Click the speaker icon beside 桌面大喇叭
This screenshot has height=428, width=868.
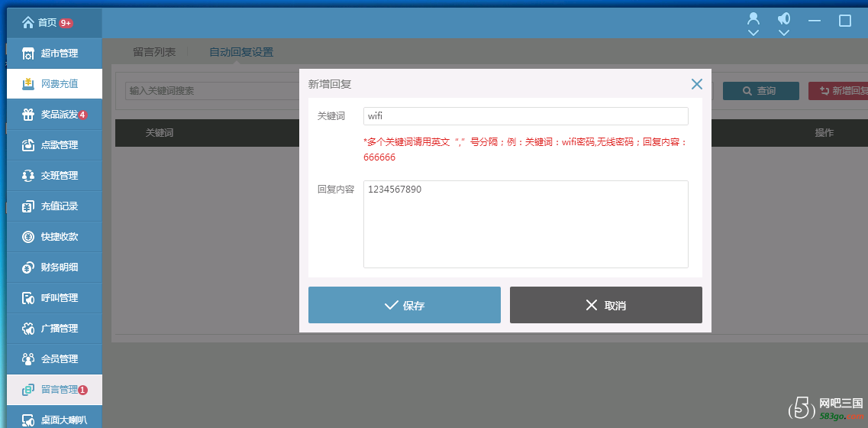(28, 420)
